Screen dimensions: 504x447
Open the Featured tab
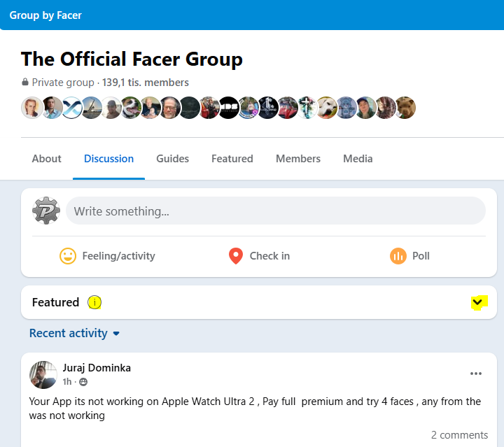click(x=232, y=159)
